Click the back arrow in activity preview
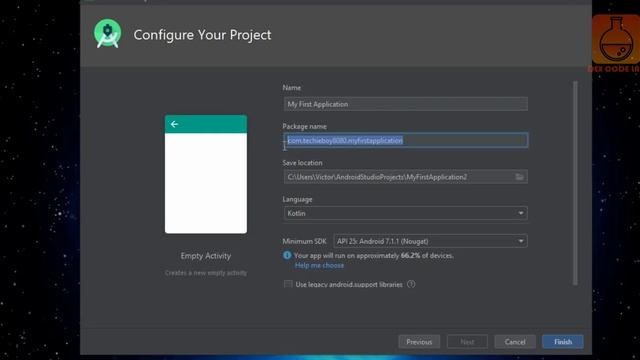 (x=174, y=124)
